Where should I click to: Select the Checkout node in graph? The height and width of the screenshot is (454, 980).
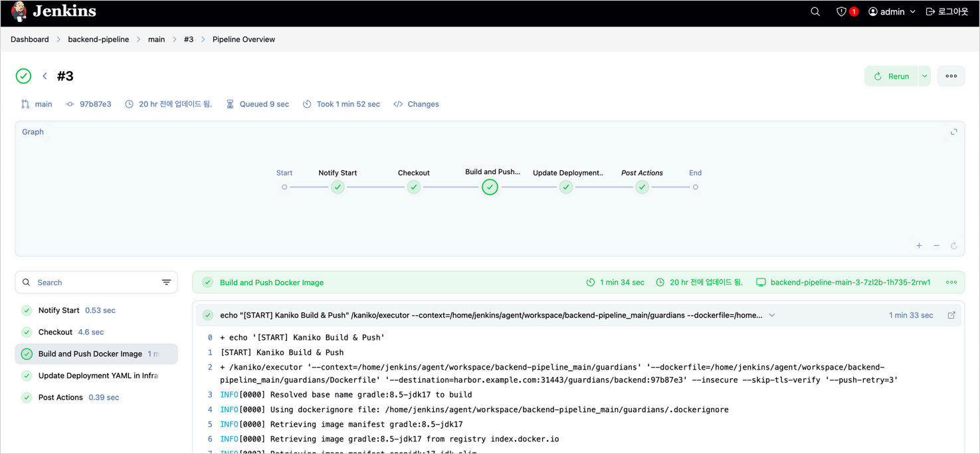(414, 187)
